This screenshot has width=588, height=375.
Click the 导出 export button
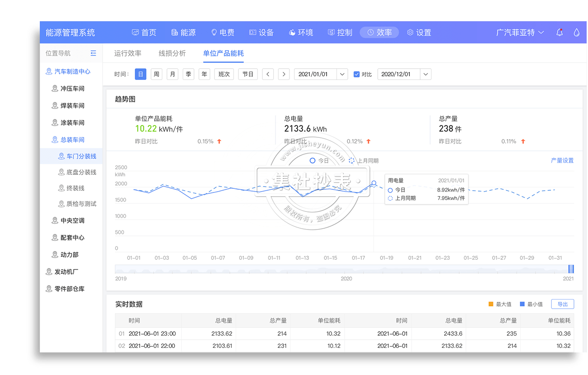[x=562, y=304]
